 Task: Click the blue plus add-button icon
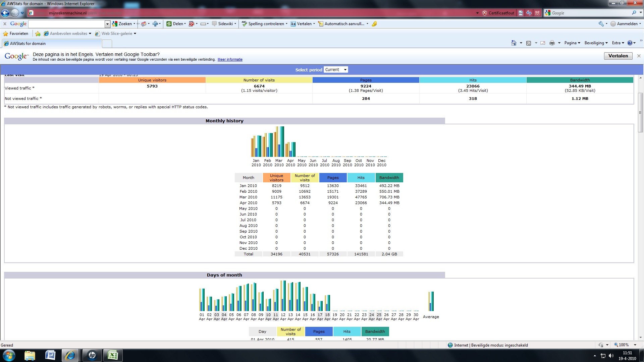[x=155, y=24]
